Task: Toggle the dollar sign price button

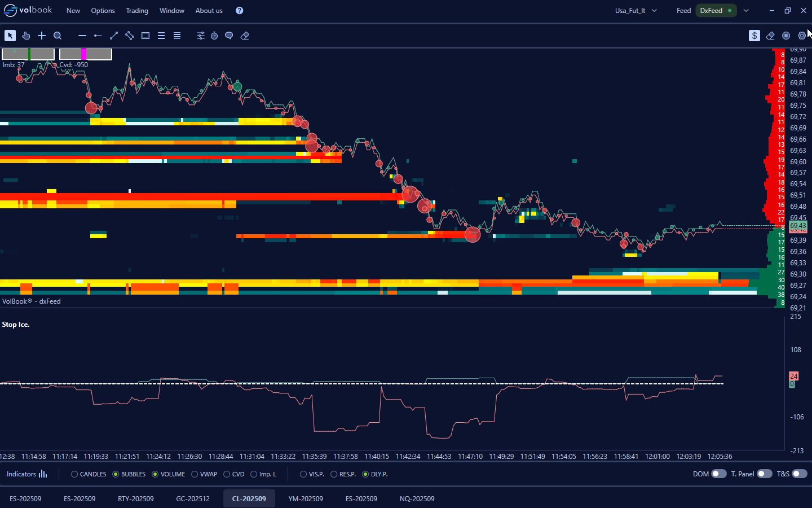Action: [x=754, y=36]
